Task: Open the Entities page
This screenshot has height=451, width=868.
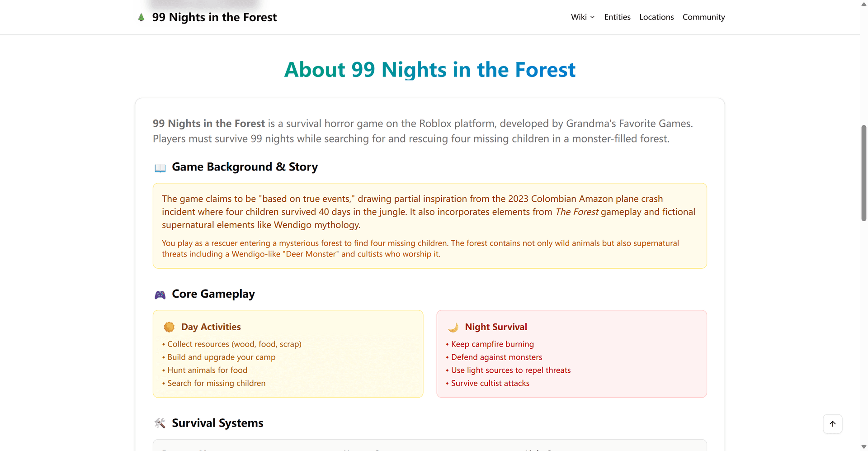Action: [x=617, y=17]
